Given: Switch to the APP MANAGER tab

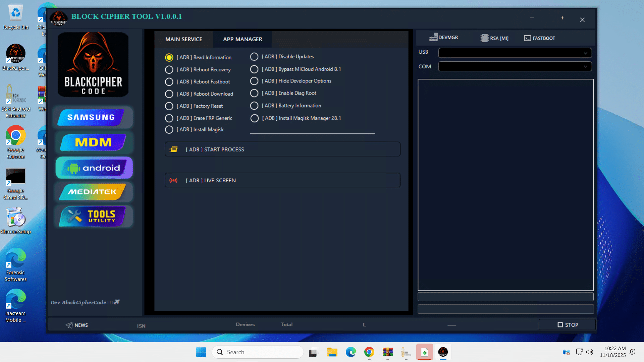Looking at the screenshot, I should tap(243, 39).
